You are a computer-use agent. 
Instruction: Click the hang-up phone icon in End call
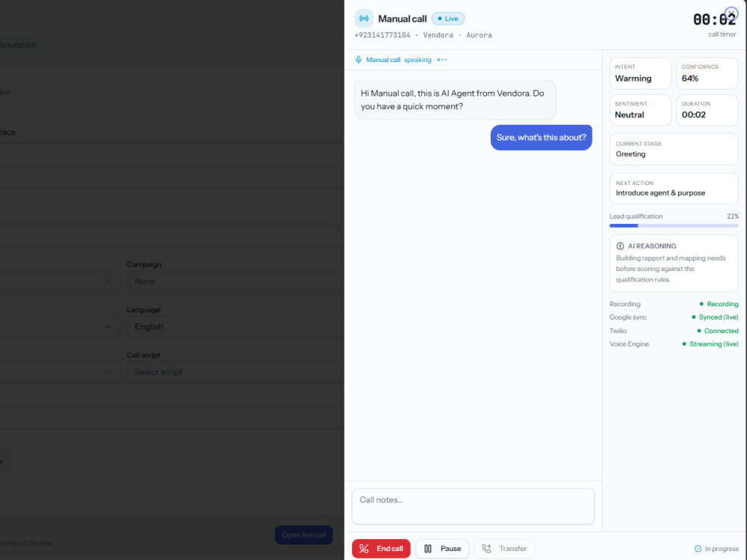coord(364,549)
